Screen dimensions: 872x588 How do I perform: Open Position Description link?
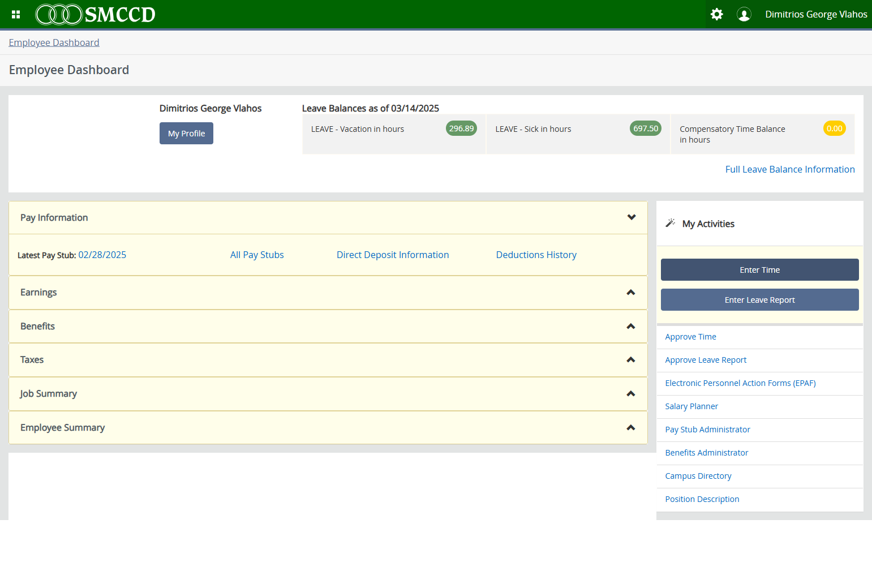[x=702, y=499]
